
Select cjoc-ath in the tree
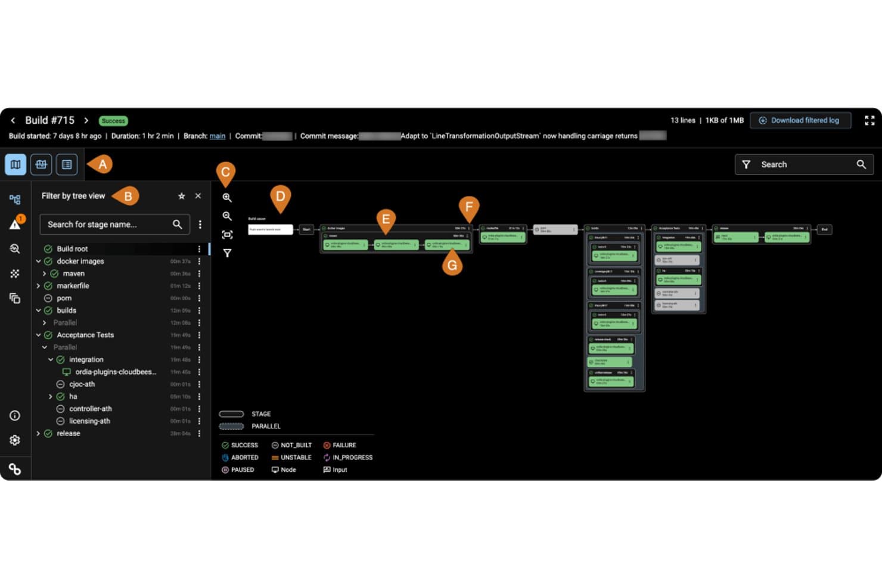pyautogui.click(x=82, y=384)
